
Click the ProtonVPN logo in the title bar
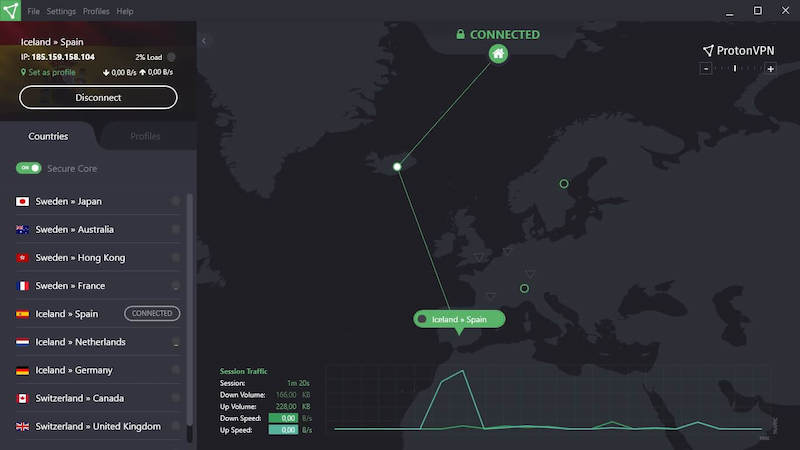[x=10, y=10]
